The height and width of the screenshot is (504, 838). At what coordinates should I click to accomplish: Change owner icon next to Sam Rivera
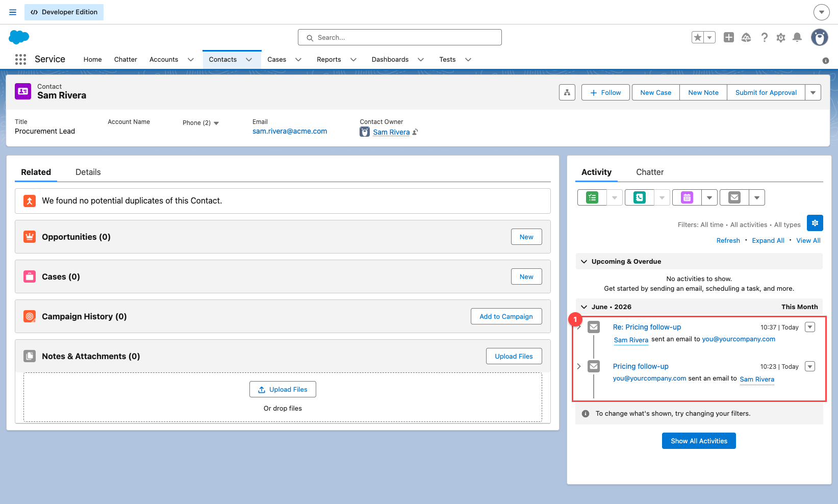click(415, 132)
